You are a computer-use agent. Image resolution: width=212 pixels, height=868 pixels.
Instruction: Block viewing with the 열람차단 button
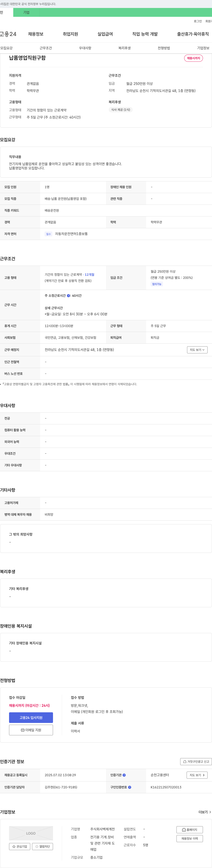(42, 846)
